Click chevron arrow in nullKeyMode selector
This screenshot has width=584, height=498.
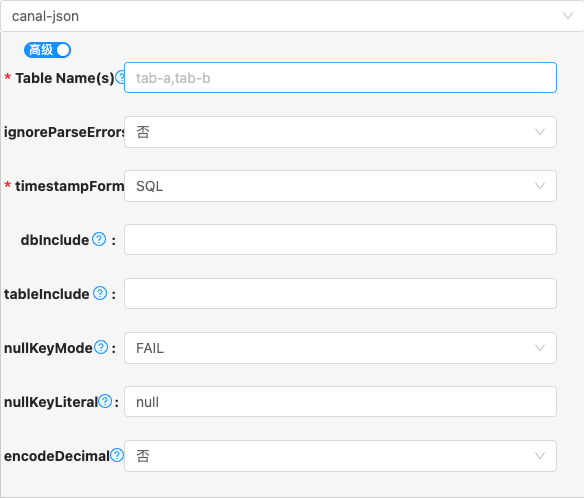click(x=540, y=348)
